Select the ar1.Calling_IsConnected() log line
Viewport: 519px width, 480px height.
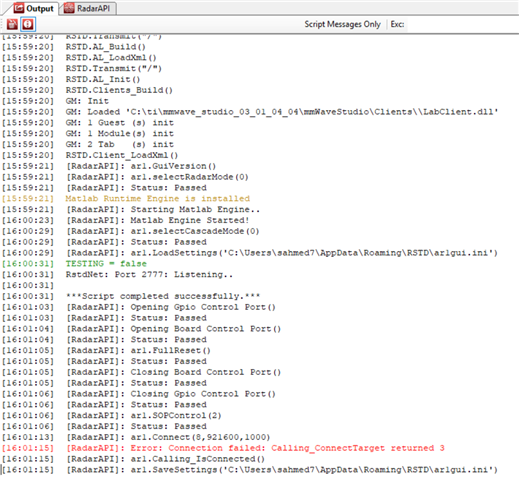[133, 459]
